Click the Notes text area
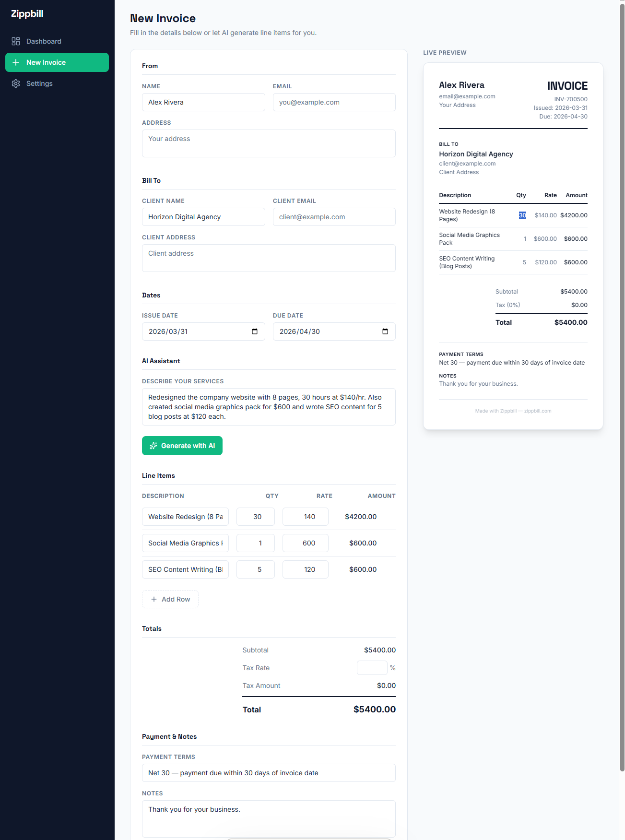Image resolution: width=625 pixels, height=840 pixels. (269, 819)
